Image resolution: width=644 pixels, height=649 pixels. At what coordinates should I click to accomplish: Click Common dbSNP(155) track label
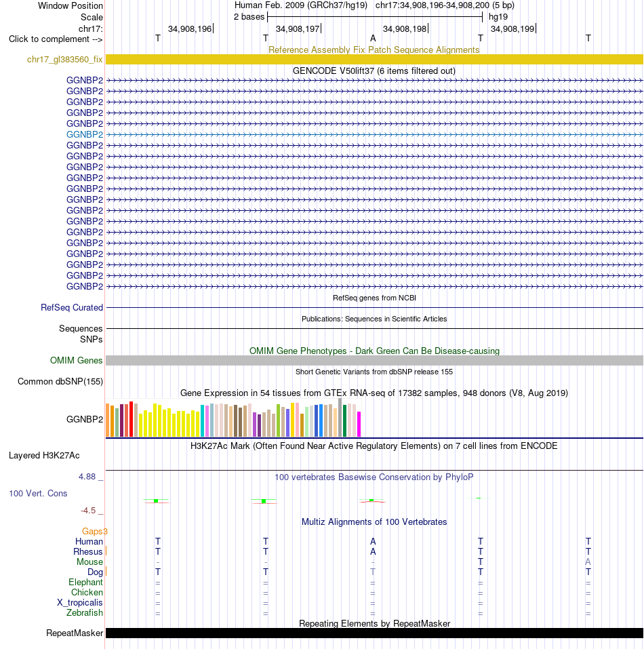(60, 382)
